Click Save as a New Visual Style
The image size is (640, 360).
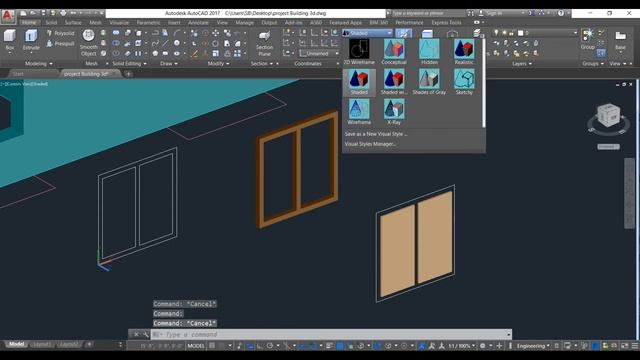tap(376, 134)
